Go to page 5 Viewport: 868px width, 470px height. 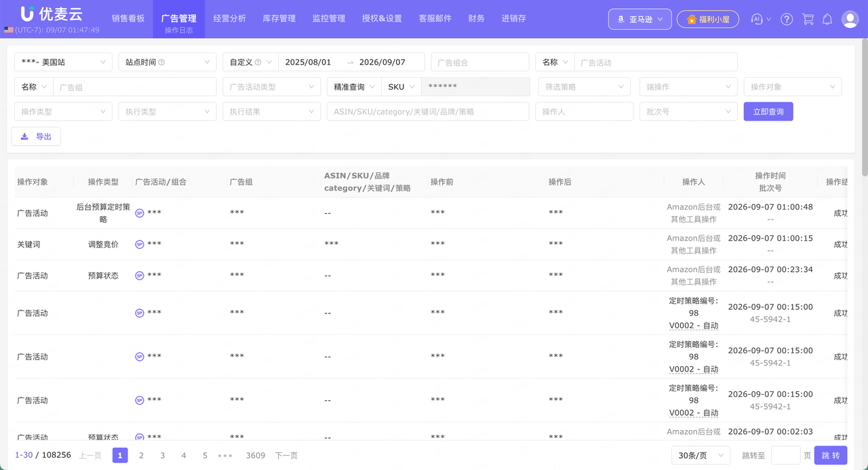click(x=205, y=456)
